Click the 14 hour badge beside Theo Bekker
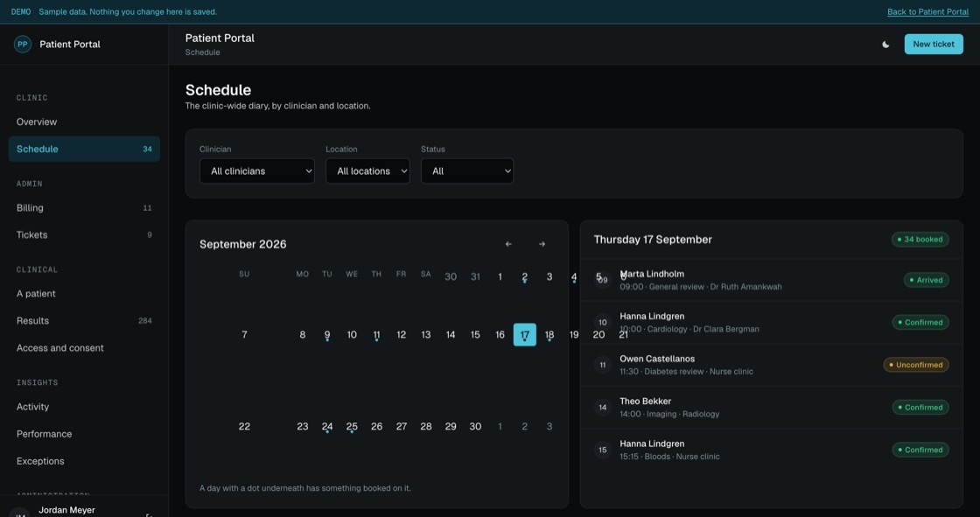The height and width of the screenshot is (517, 980). coord(603,408)
